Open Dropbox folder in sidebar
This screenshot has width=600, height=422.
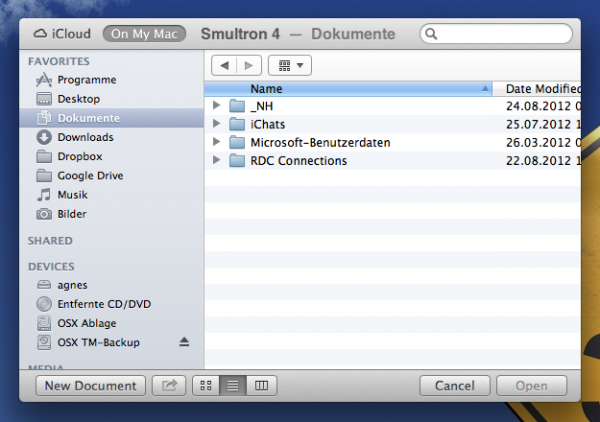coord(81,156)
